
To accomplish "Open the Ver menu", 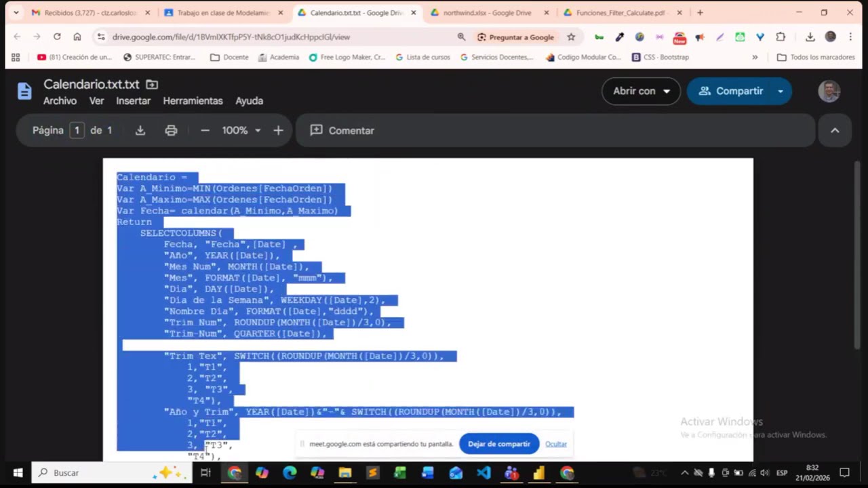I will [x=97, y=100].
